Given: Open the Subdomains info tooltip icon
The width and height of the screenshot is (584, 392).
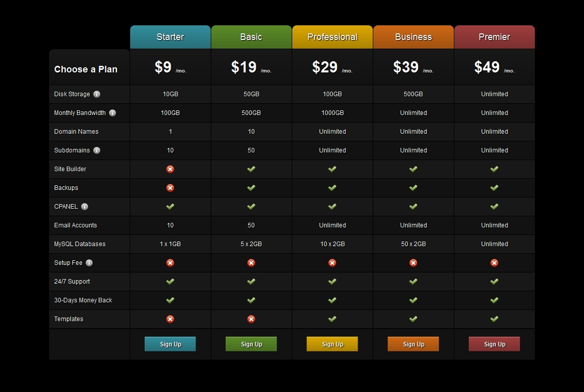Looking at the screenshot, I should coord(97,150).
